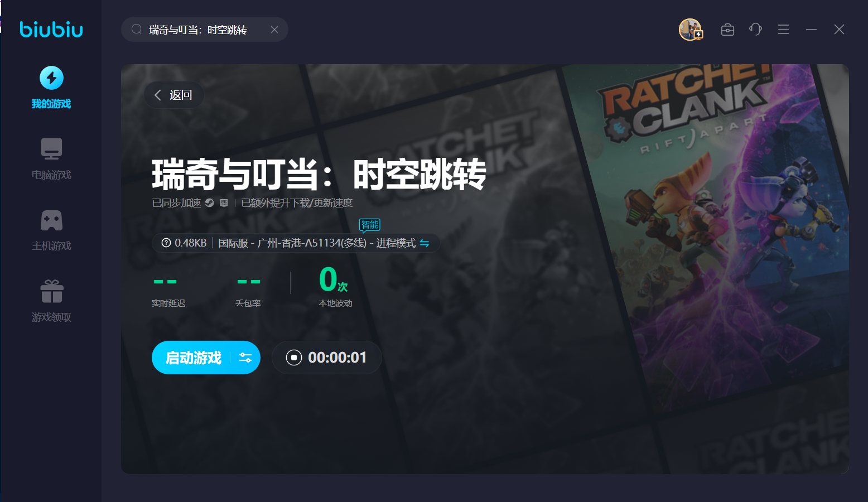
Task: Clear the search box text
Action: pyautogui.click(x=274, y=30)
